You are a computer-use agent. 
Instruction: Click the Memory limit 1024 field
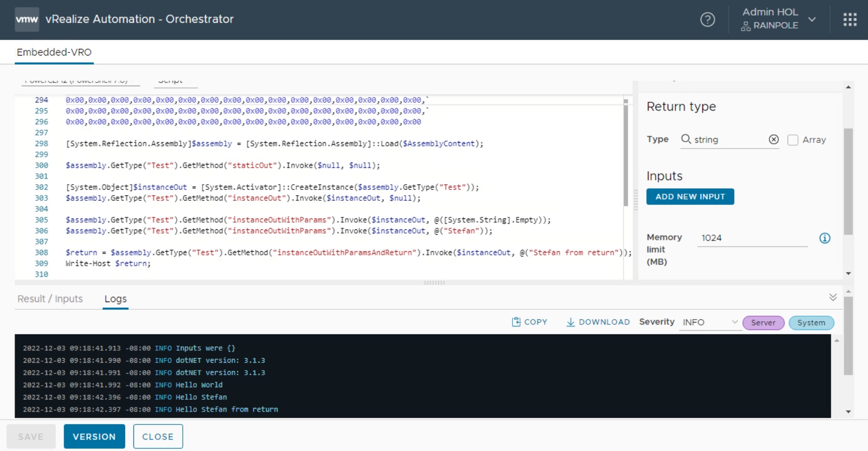click(x=752, y=238)
